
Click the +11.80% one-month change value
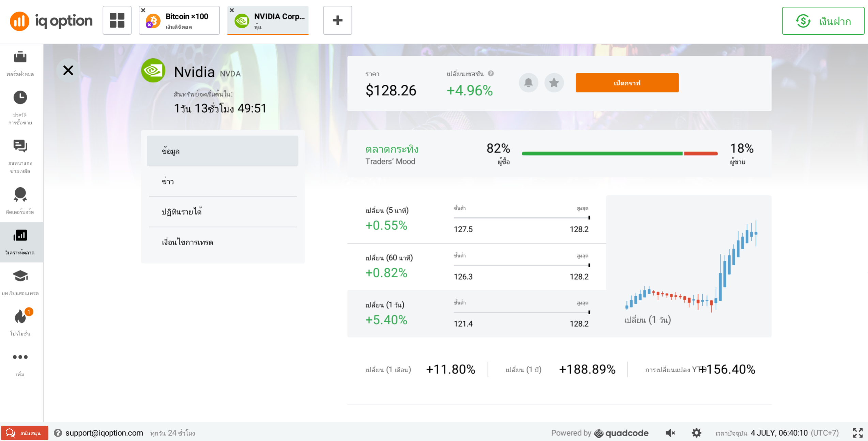tap(451, 369)
